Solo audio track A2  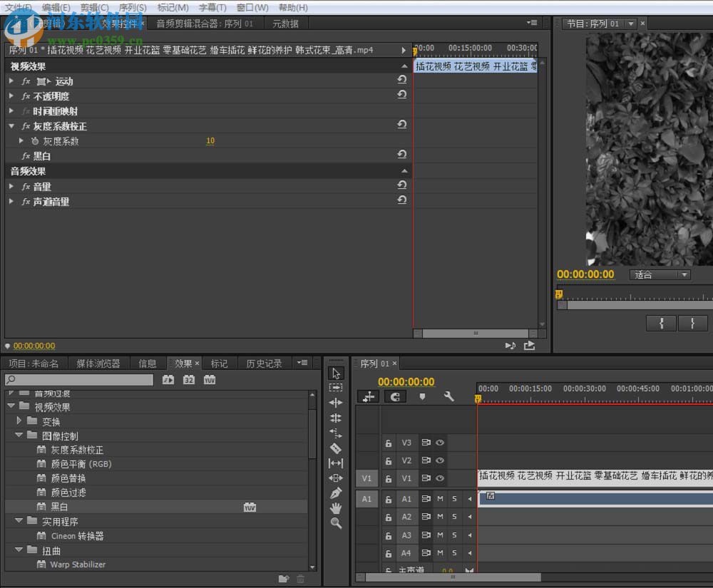(x=454, y=517)
